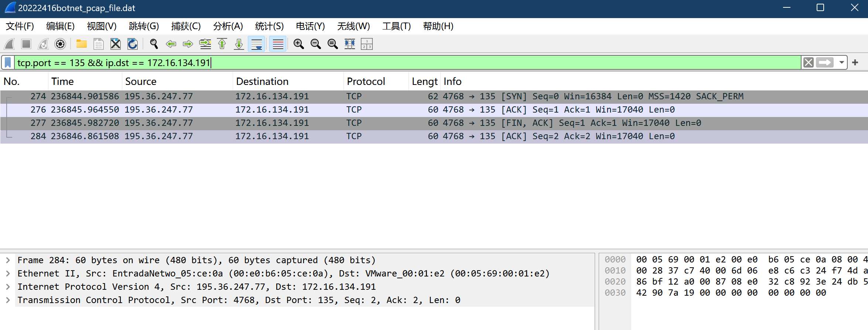Close this capture file icon
Viewport: 868px width, 330px height.
coord(116,44)
